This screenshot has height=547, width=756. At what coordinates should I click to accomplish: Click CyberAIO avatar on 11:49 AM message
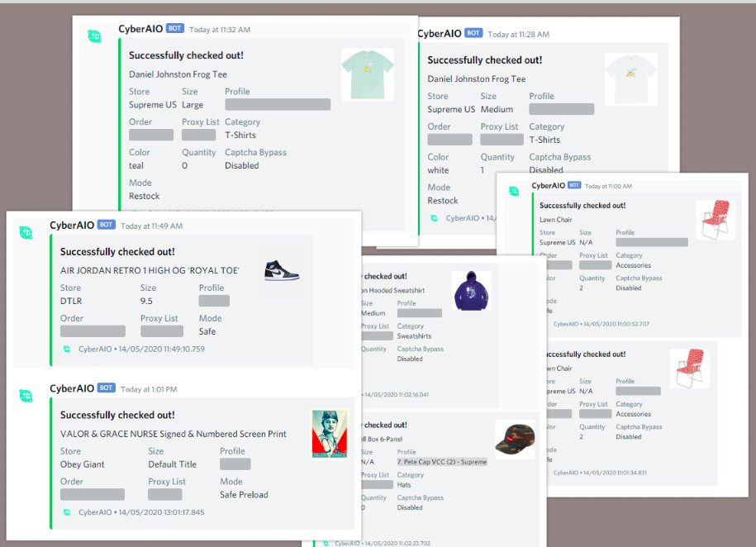tap(26, 232)
